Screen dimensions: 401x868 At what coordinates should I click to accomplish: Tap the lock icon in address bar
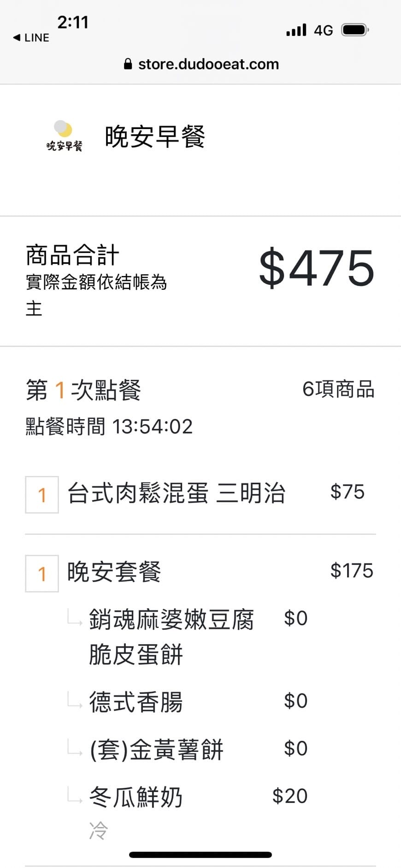coord(128,65)
